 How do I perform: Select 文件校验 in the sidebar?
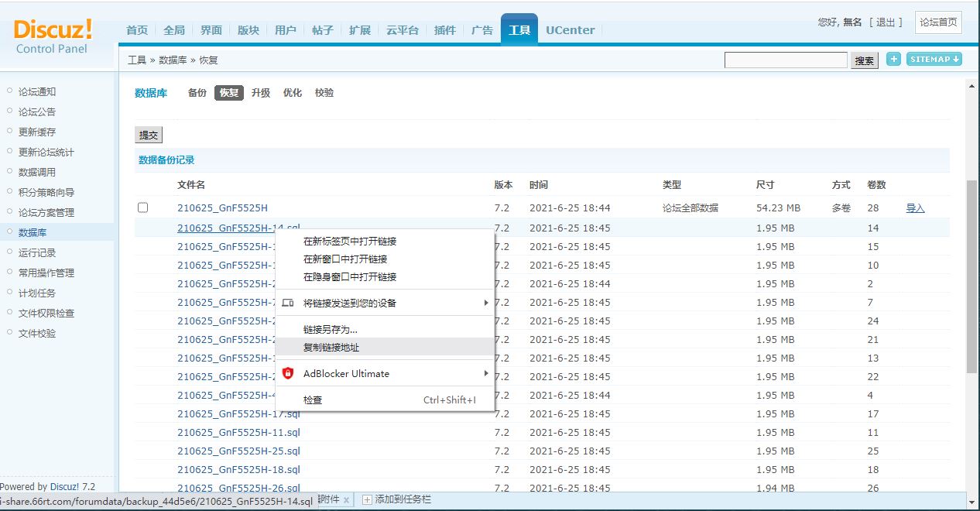click(37, 333)
